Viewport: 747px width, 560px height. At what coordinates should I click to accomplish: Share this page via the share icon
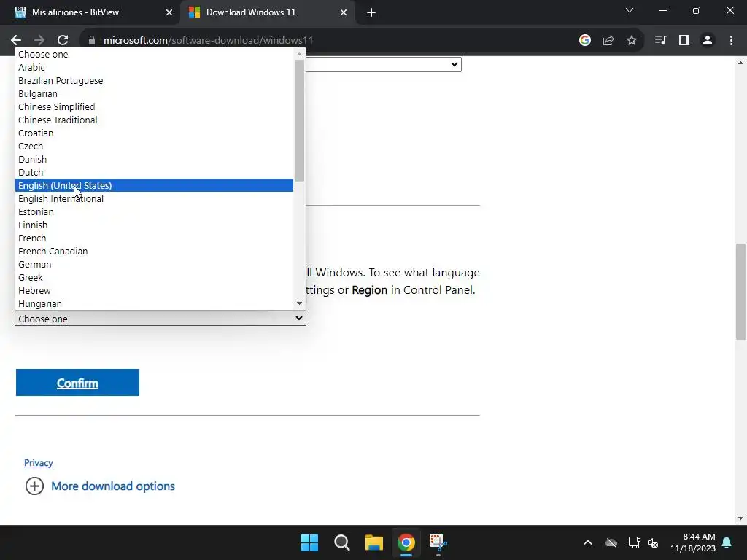tap(608, 40)
